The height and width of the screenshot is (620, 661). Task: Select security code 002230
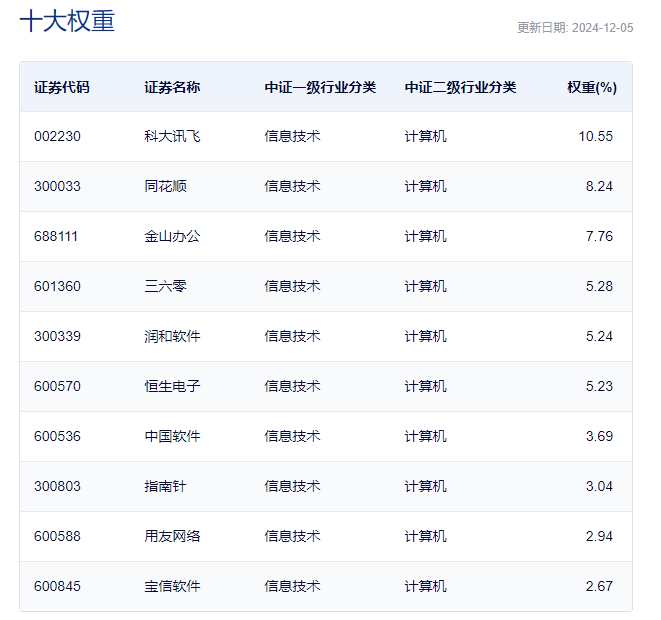(x=57, y=137)
